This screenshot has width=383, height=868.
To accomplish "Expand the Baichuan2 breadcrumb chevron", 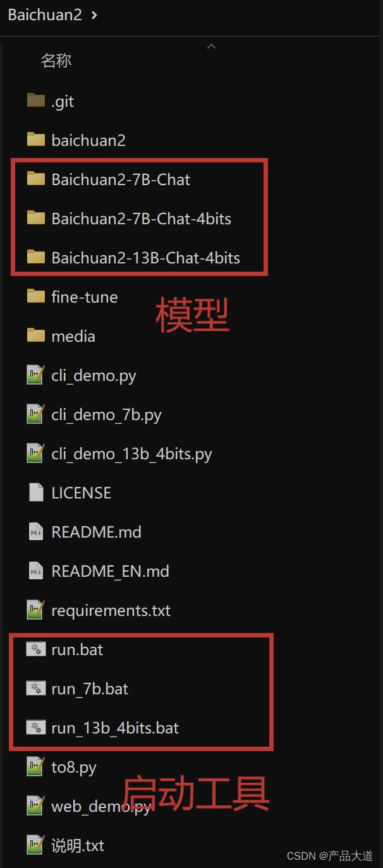I will 94,15.
